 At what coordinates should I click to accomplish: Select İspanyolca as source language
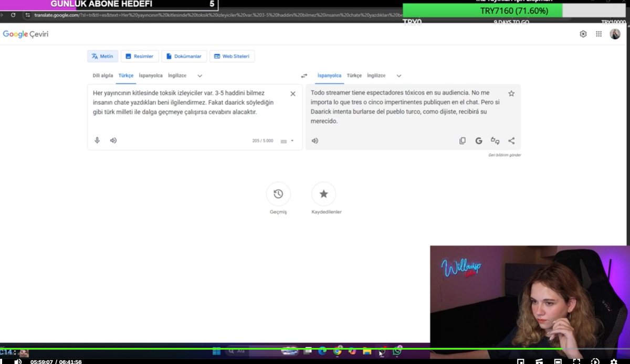point(151,76)
